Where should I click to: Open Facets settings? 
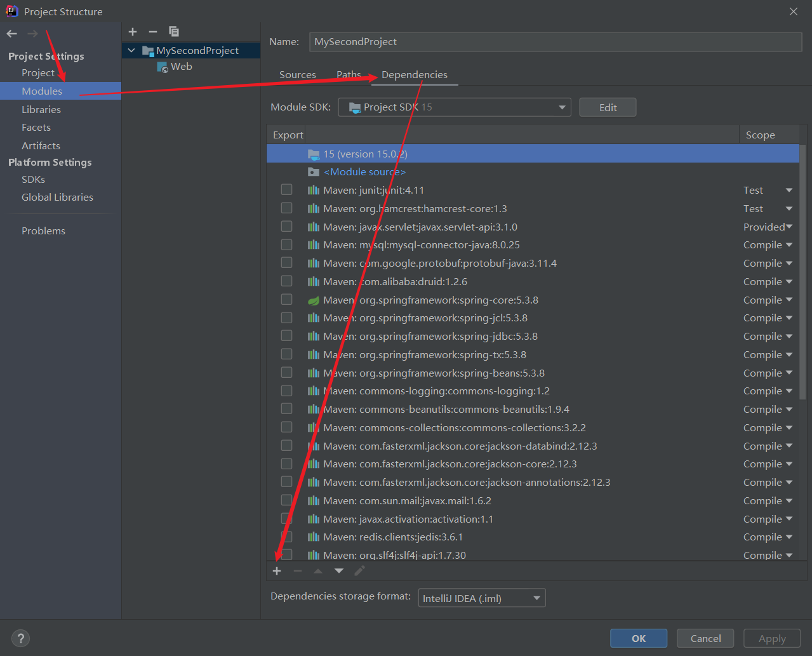(36, 128)
